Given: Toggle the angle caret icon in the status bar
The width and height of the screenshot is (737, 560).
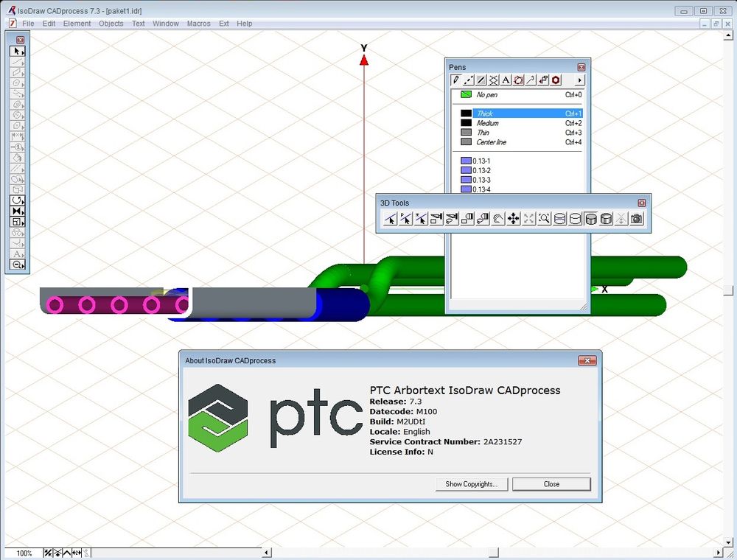Looking at the screenshot, I should tap(67, 553).
